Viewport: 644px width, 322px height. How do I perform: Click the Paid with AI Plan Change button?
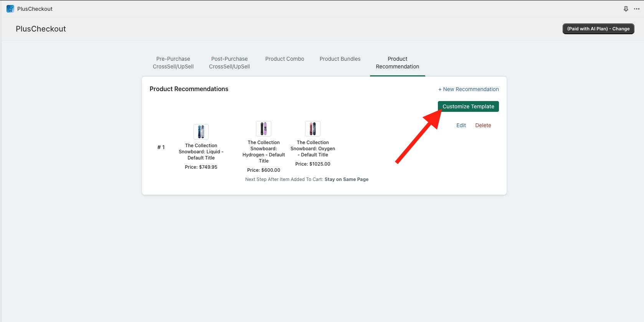coord(598,29)
